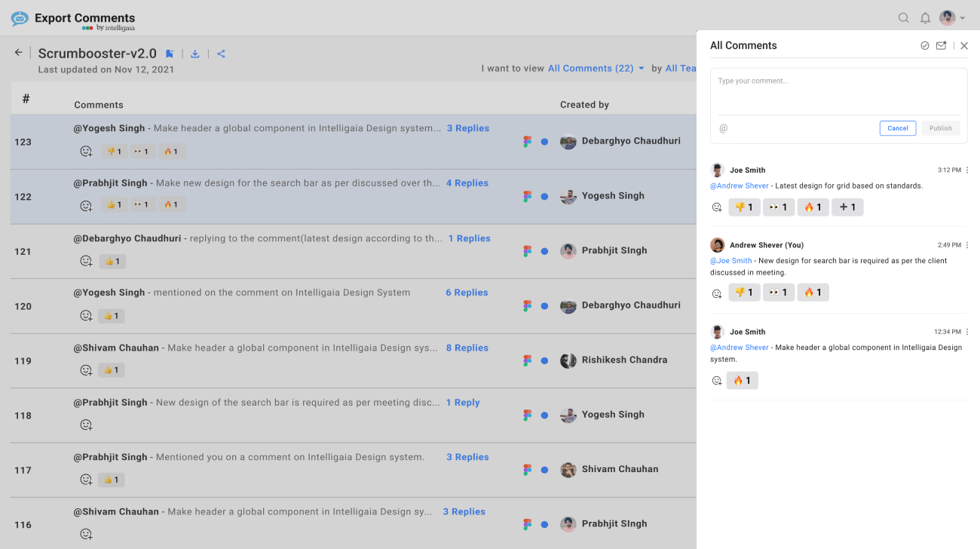Open notifications bell icon
The height and width of the screenshot is (549, 980).
point(925,18)
